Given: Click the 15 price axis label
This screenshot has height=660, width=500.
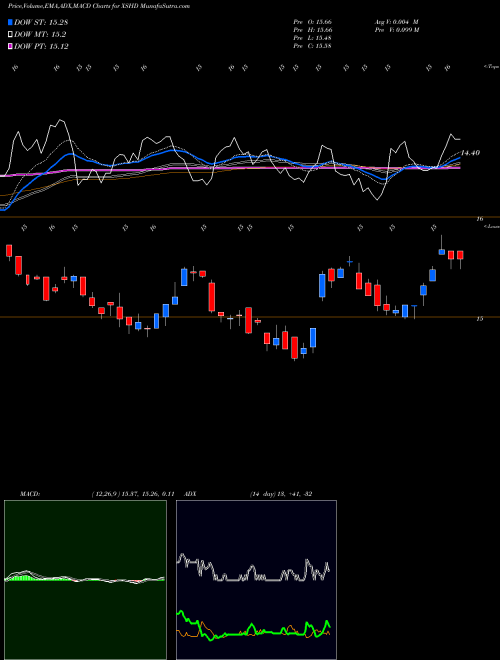Looking at the screenshot, I should [479, 319].
